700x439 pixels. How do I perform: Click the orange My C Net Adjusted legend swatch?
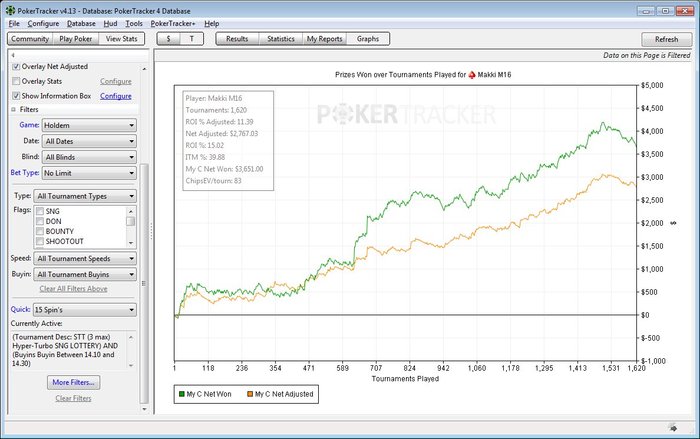[x=250, y=394]
